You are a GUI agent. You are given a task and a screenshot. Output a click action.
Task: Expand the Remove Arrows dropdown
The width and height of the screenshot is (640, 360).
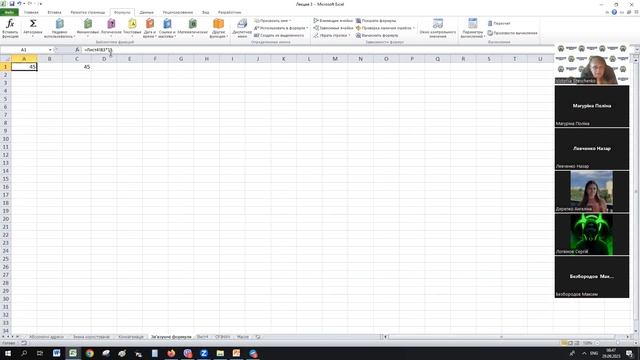[349, 36]
